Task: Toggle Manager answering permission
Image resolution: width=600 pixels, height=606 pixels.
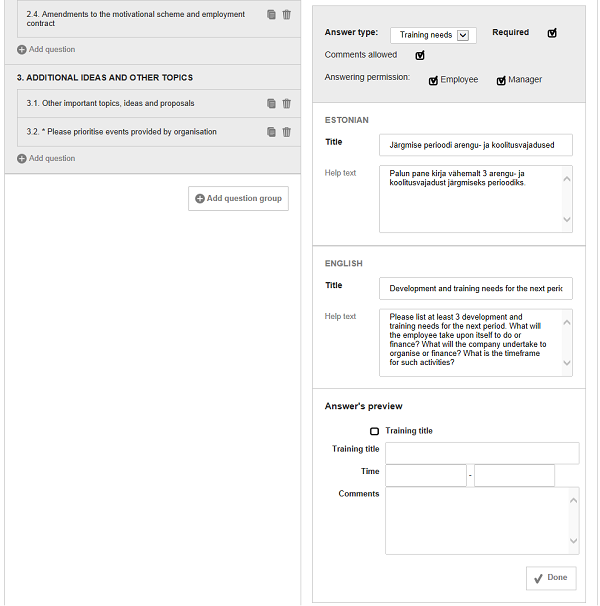Action: pyautogui.click(x=501, y=80)
